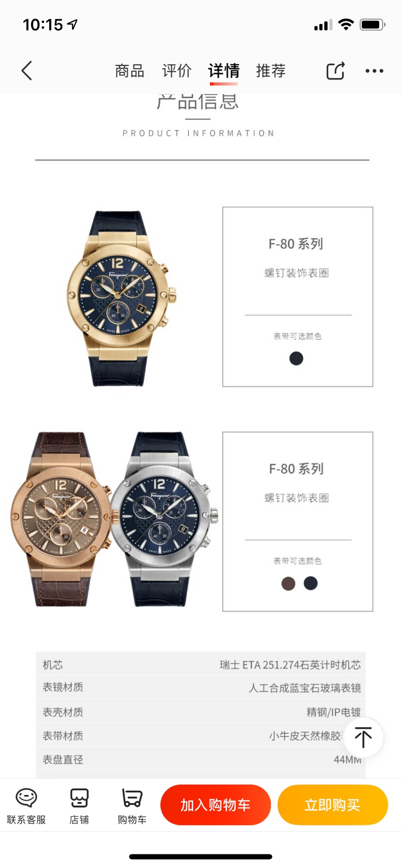The width and height of the screenshot is (401, 868).
Task: Select the 详情 tab
Action: pyautogui.click(x=224, y=71)
